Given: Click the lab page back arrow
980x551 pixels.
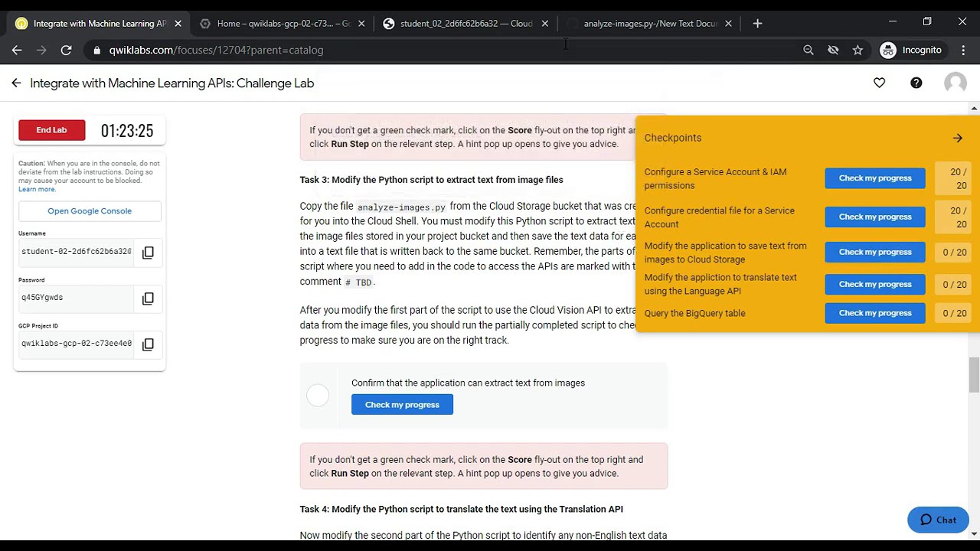Looking at the screenshot, I should click(x=16, y=83).
